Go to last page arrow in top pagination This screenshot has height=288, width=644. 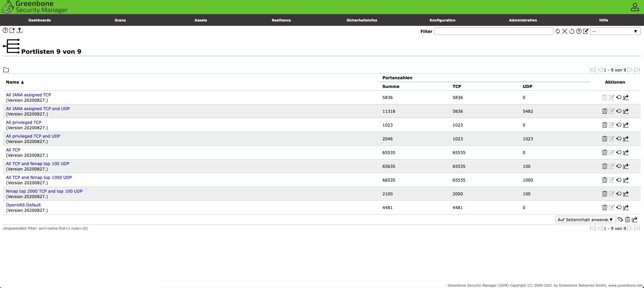click(x=637, y=70)
